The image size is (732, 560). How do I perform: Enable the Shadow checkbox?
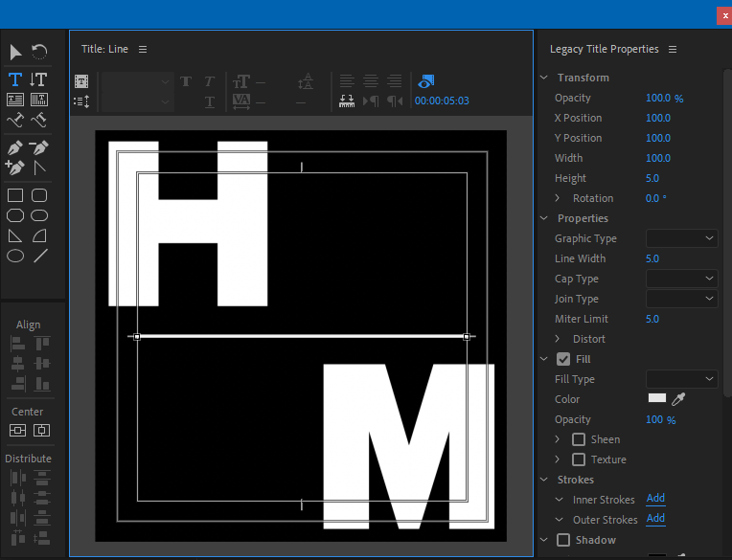tap(563, 540)
